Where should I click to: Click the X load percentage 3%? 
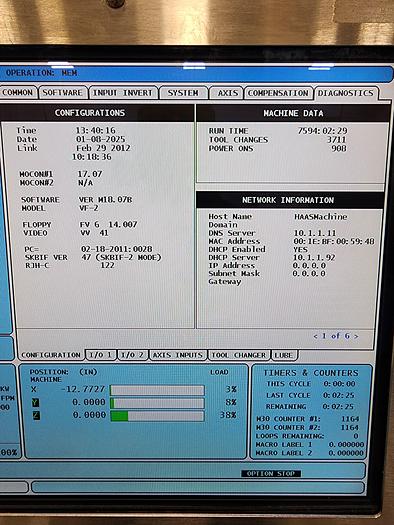pos(231,389)
